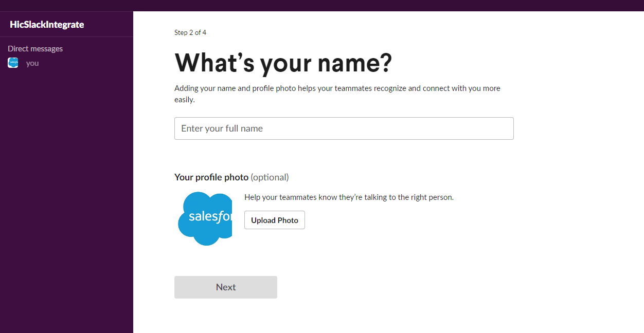
Task: Click the Next button
Action: pyautogui.click(x=225, y=287)
